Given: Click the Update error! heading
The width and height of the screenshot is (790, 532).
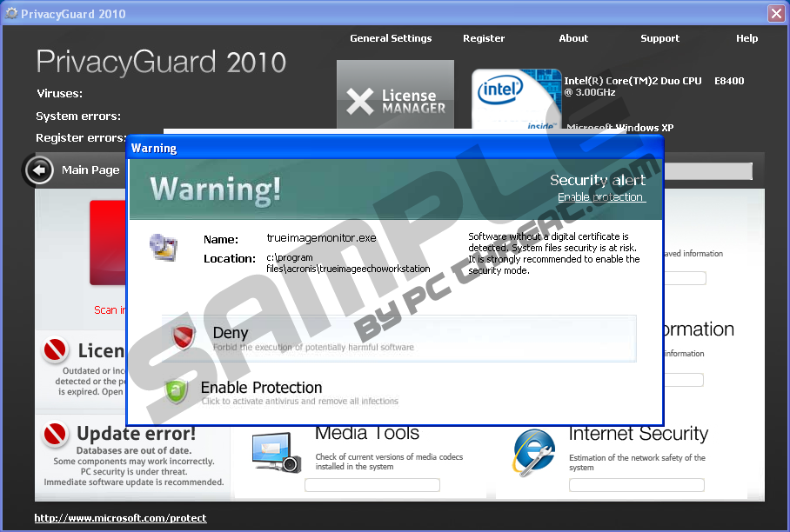Looking at the screenshot, I should [x=136, y=434].
